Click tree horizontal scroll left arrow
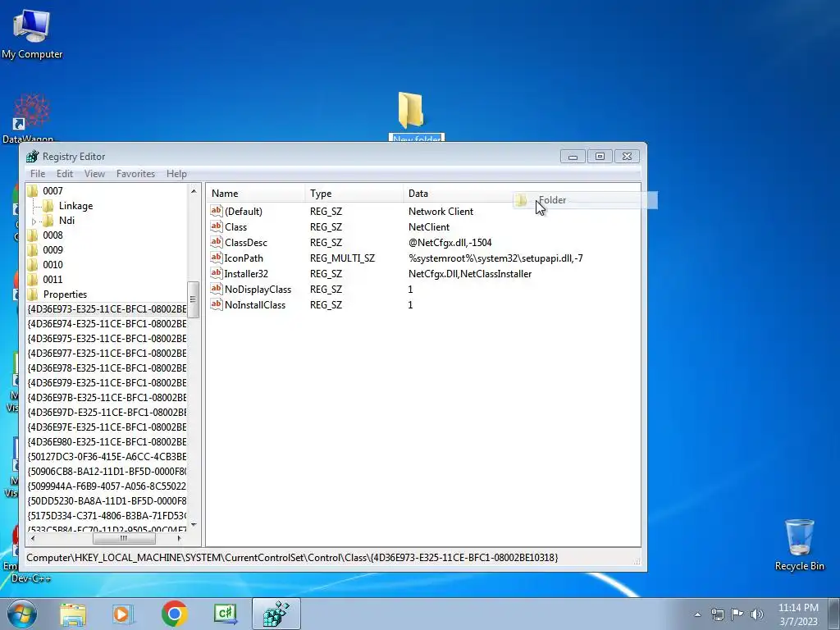 33,538
